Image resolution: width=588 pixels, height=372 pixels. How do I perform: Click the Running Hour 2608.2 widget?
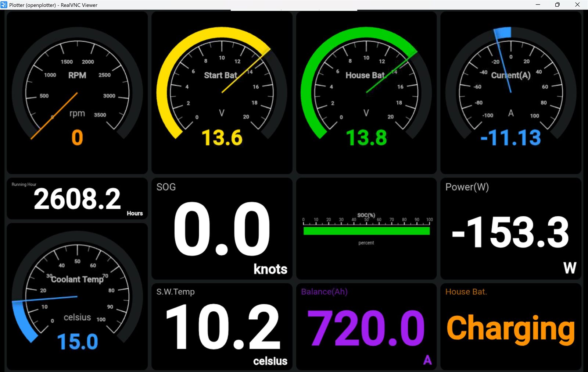(x=77, y=199)
